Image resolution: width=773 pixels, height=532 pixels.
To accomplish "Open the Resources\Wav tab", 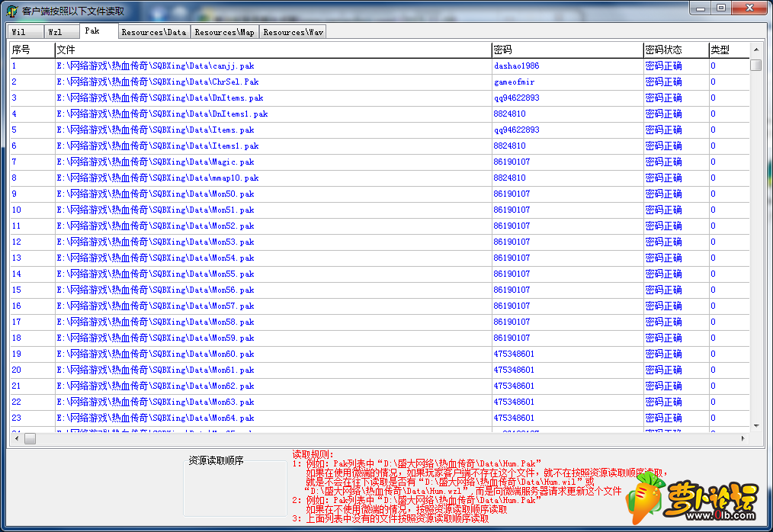I will (x=293, y=32).
